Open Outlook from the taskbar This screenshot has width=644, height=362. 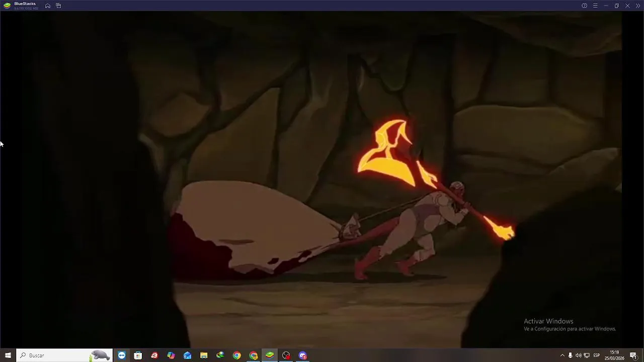click(187, 355)
